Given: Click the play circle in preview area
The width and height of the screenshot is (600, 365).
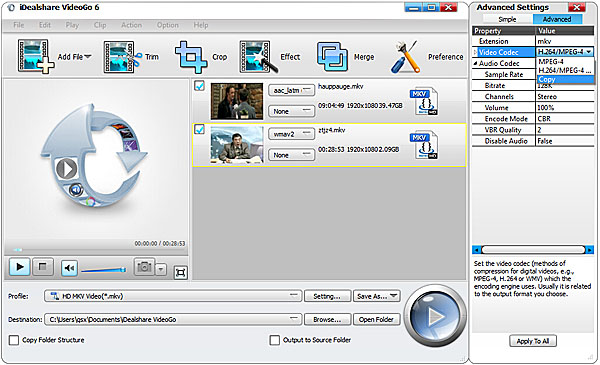Looking at the screenshot, I should click(x=67, y=168).
